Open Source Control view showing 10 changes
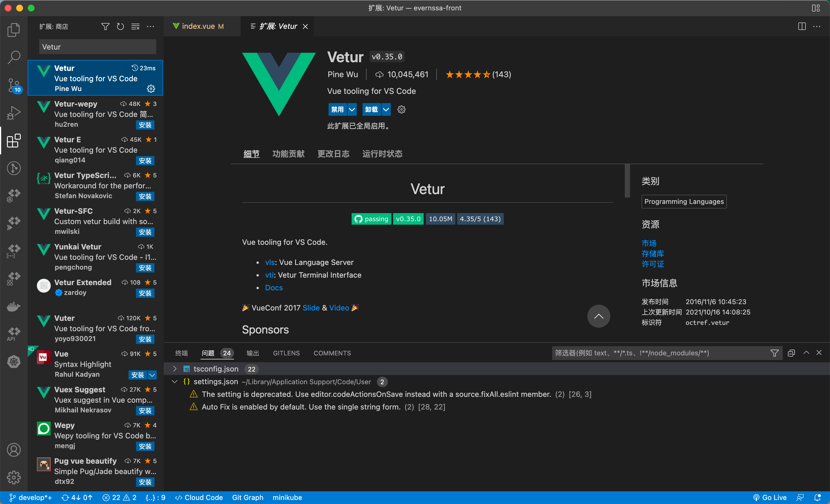 [14, 85]
